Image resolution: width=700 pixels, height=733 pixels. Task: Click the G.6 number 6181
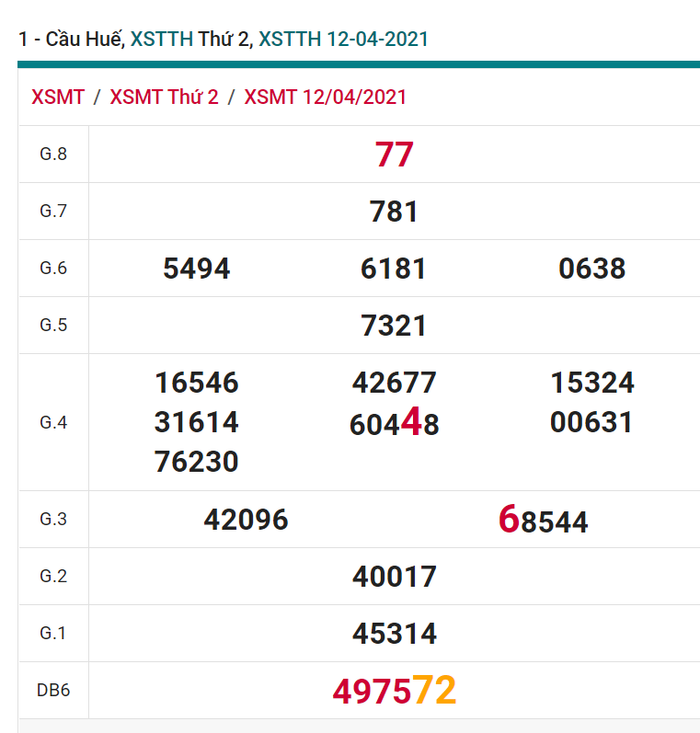[x=394, y=269]
